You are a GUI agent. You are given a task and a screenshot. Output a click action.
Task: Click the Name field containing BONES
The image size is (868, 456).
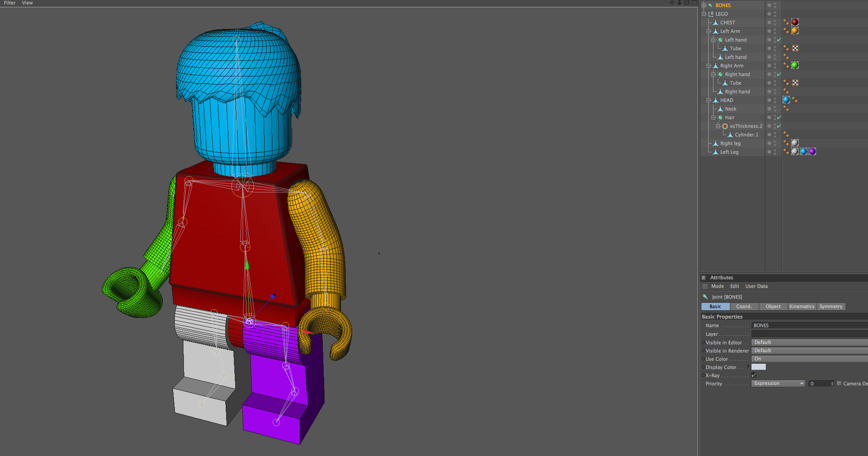coord(809,326)
